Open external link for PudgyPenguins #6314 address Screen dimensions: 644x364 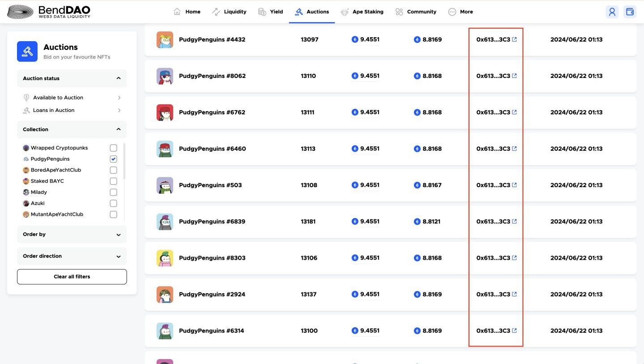[514, 330]
